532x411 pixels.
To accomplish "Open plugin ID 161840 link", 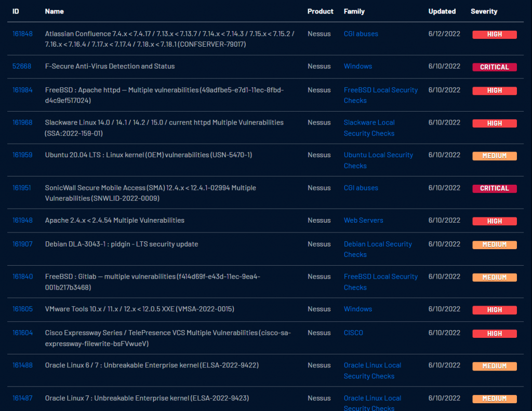I will 22,277.
